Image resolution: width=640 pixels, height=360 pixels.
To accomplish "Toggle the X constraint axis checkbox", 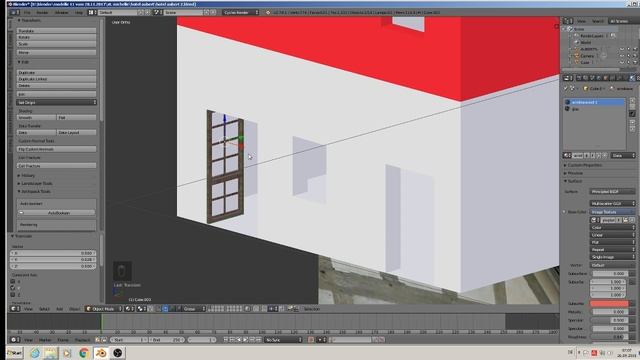I will (13, 281).
